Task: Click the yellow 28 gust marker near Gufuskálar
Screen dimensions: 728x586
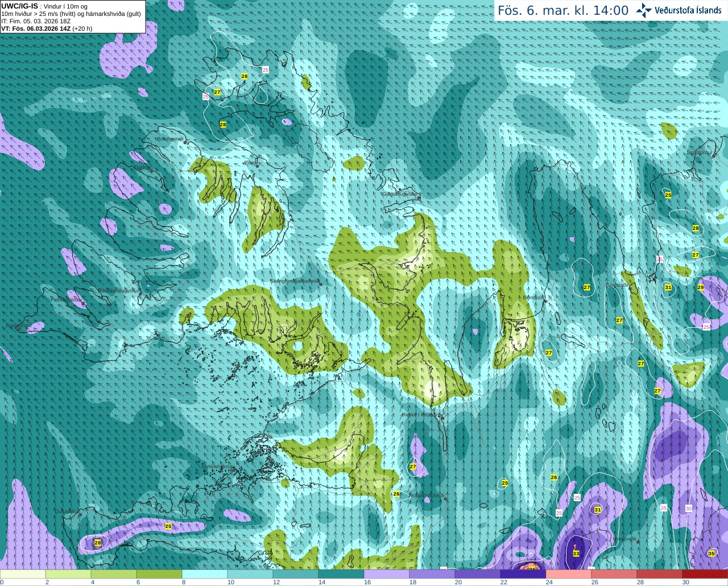Action: pos(98,543)
